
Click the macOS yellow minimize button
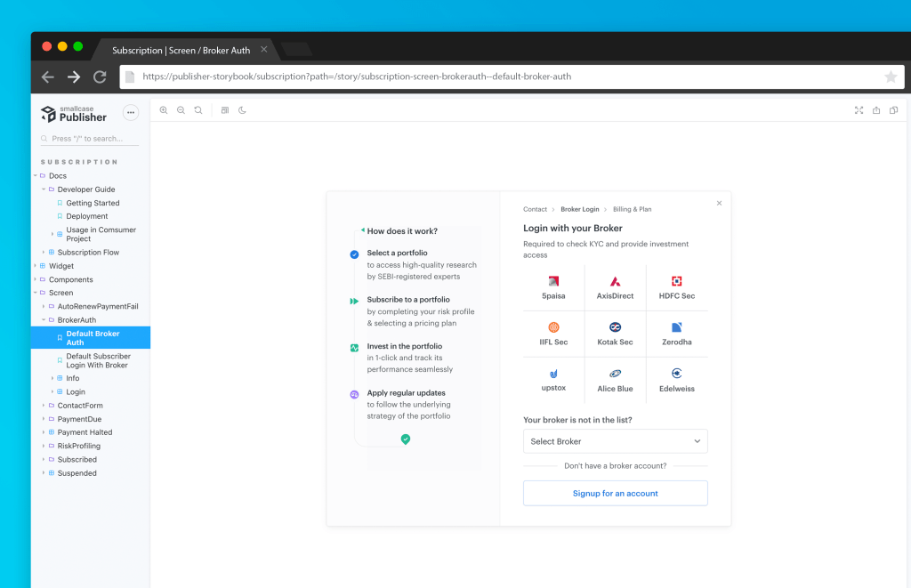click(x=62, y=46)
